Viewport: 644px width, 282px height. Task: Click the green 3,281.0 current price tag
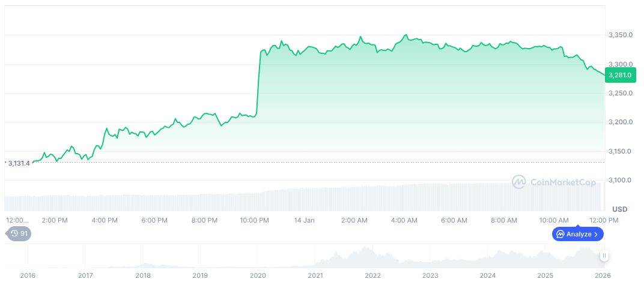click(619, 75)
